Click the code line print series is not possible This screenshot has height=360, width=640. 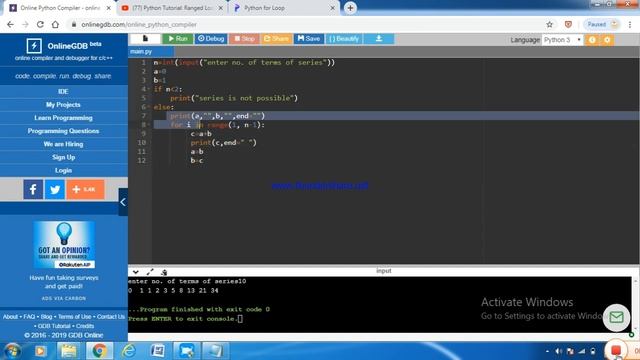tap(234, 98)
